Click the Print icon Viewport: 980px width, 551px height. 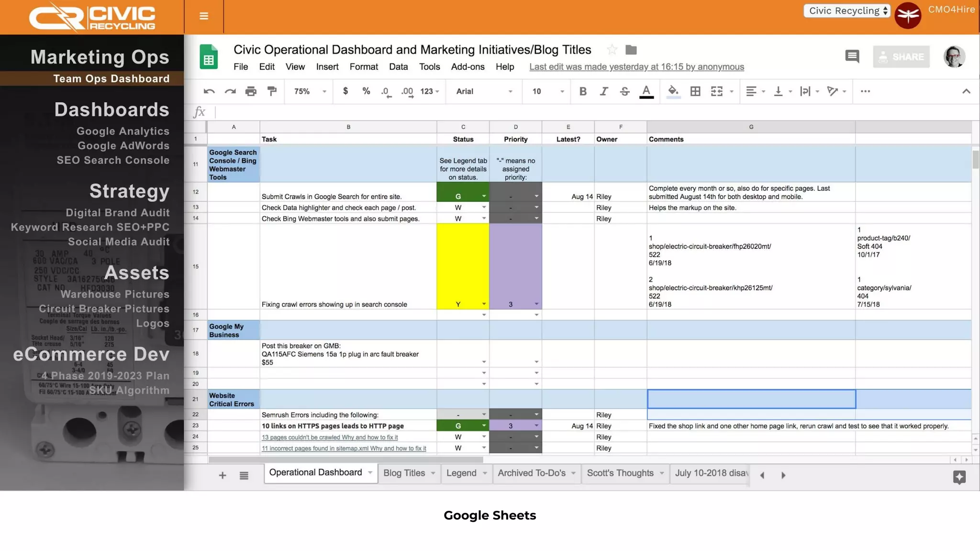tap(251, 91)
